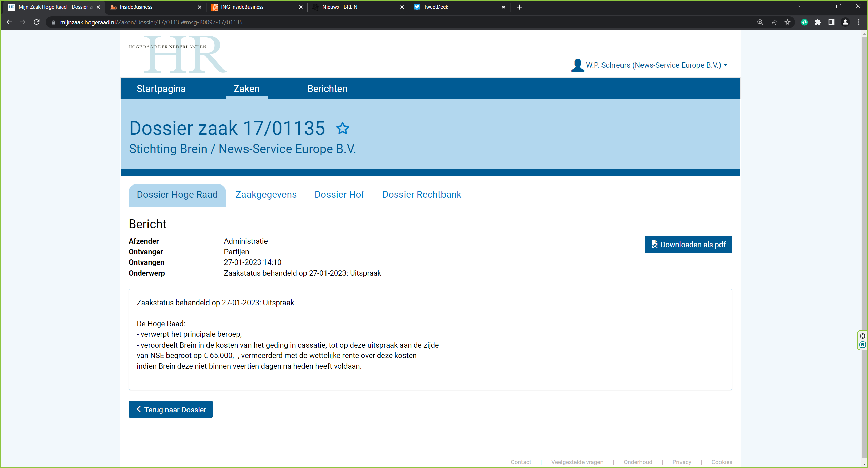The width and height of the screenshot is (868, 468).
Task: Click the e icon in side widget
Action: [863, 345]
